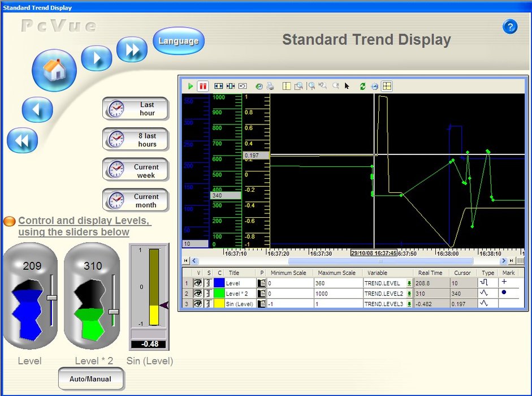
Task: Click the green refresh arrows icon
Action: click(x=362, y=87)
